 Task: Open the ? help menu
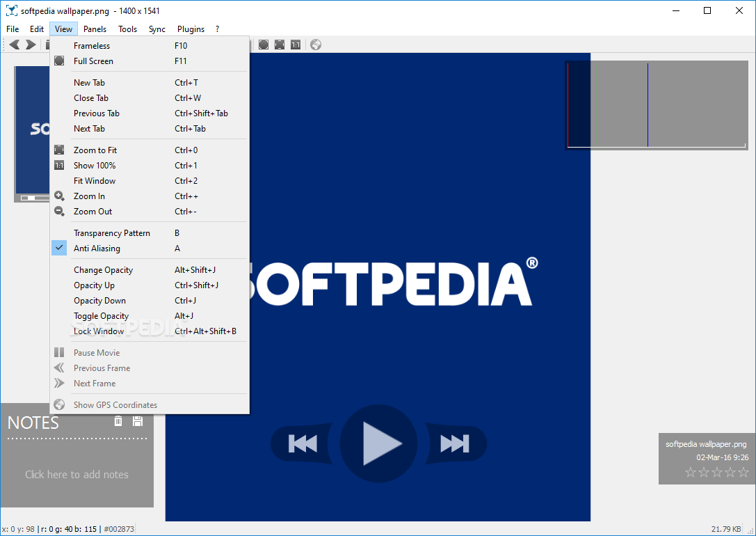tap(218, 29)
